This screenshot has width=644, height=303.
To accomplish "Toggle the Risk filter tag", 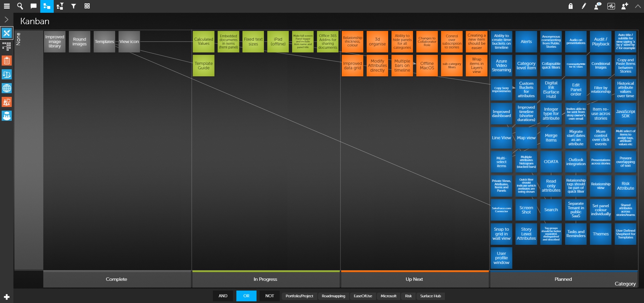I will point(408,296).
